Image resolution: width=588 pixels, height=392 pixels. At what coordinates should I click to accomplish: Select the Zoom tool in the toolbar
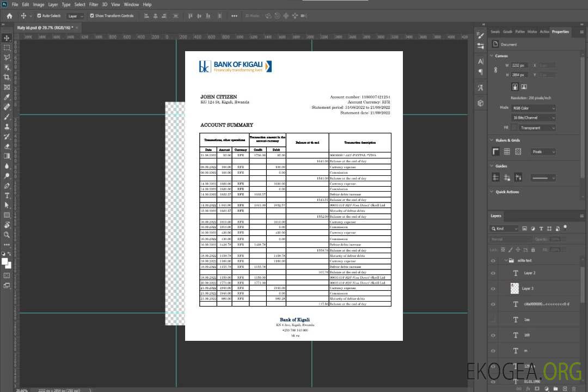pyautogui.click(x=7, y=235)
